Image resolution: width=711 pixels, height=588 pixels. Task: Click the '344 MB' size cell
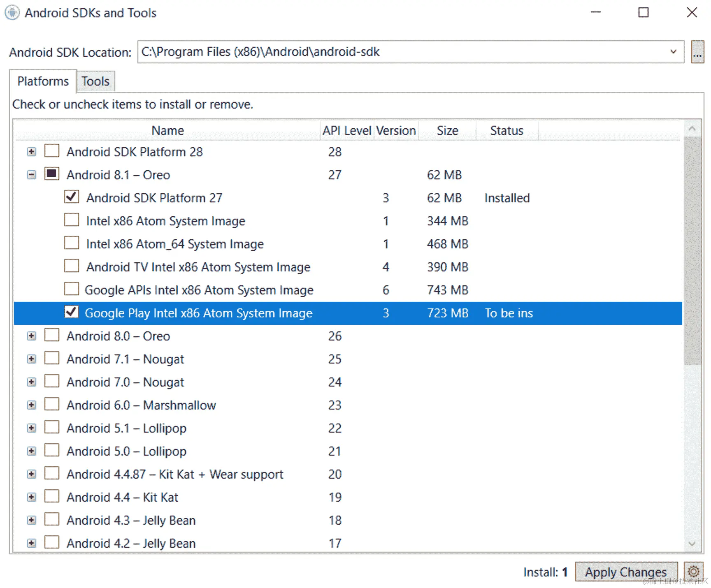coord(448,221)
